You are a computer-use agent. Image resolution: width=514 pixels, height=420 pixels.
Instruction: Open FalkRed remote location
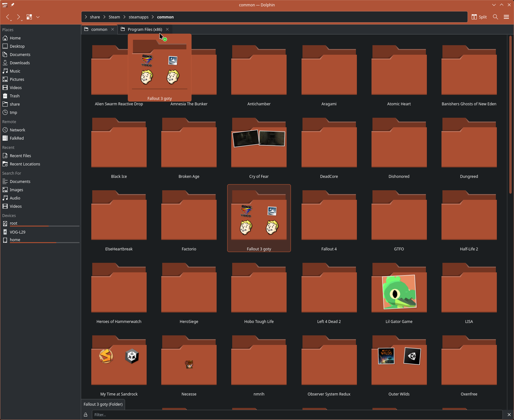pos(40,138)
